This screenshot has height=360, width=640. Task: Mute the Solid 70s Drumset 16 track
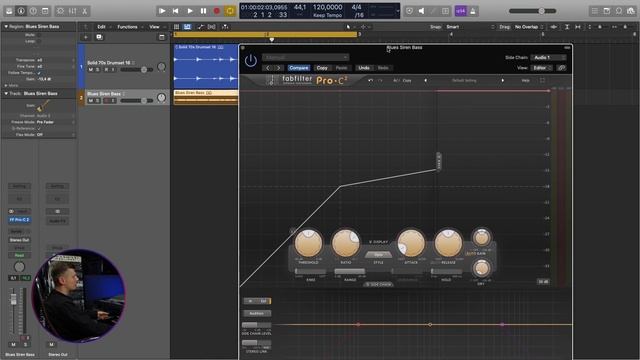tap(91, 70)
